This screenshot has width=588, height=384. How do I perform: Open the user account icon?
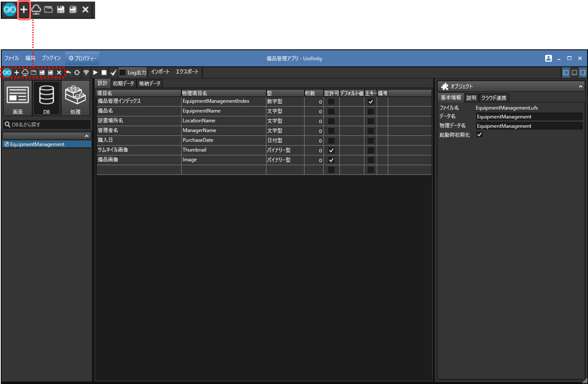548,58
